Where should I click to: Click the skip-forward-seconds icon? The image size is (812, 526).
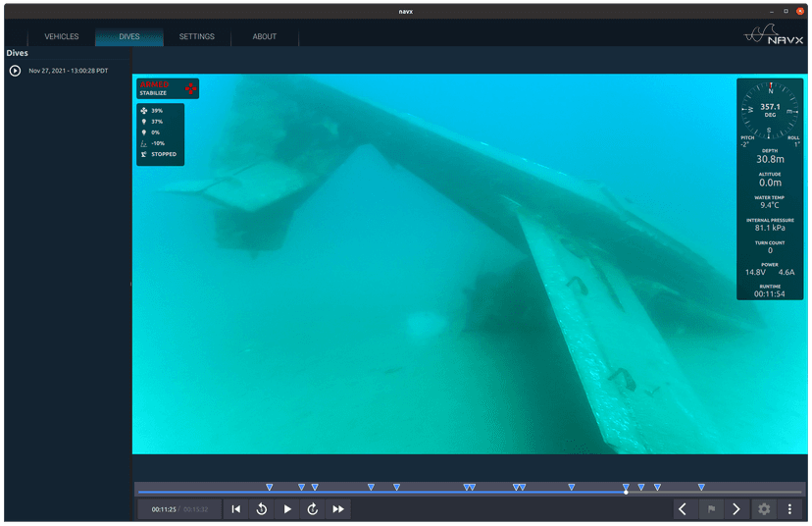[312, 509]
